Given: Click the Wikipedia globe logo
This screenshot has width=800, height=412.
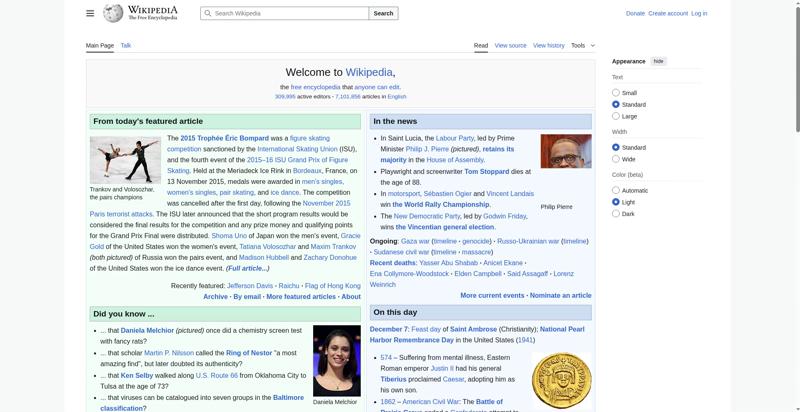Looking at the screenshot, I should coord(114,13).
